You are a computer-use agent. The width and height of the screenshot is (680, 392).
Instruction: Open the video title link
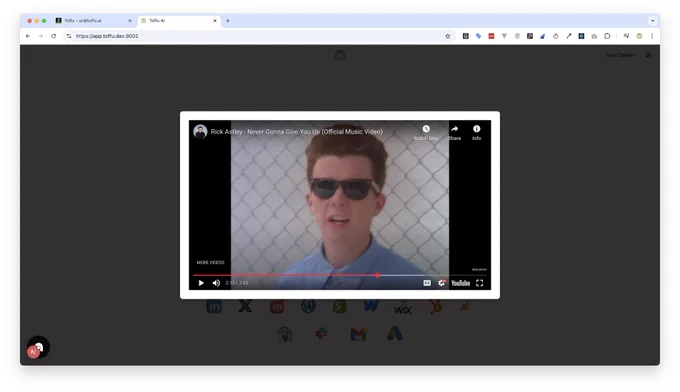click(x=297, y=132)
